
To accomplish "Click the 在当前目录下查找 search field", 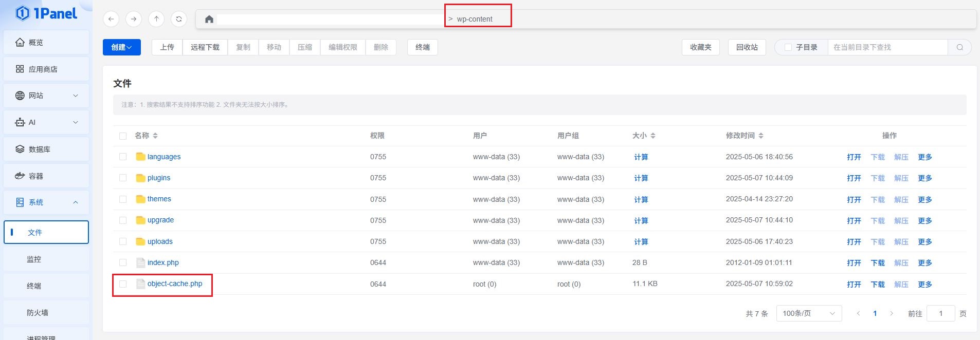I will 887,47.
